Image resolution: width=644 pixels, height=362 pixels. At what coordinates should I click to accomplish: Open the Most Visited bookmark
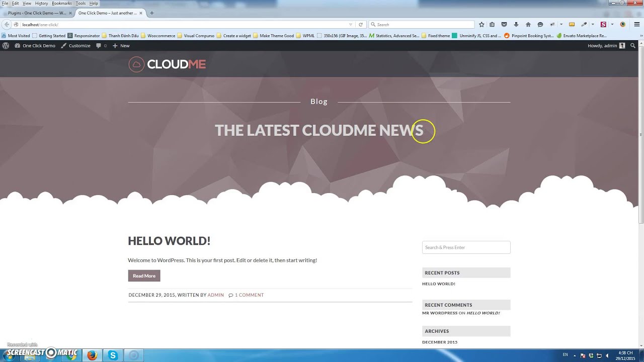coord(16,36)
